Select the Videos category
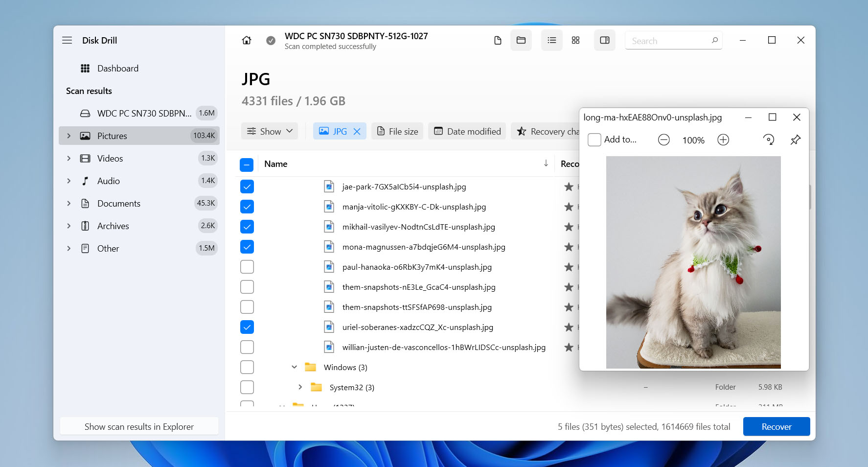 tap(139, 158)
